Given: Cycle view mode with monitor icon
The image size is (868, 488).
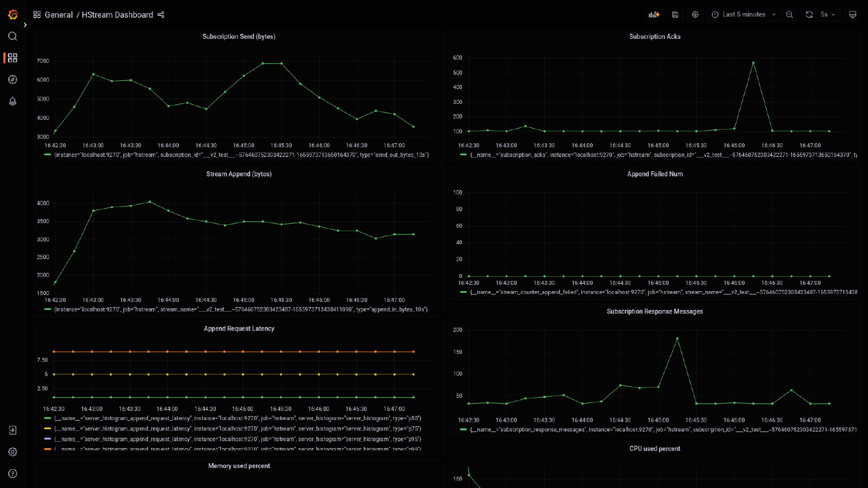Looking at the screenshot, I should pyautogui.click(x=853, y=14).
